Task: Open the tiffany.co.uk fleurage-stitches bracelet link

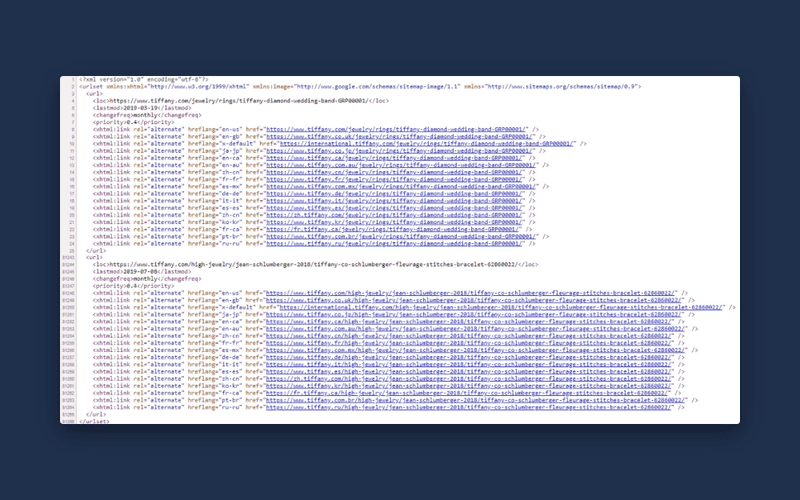Action: pos(475,301)
